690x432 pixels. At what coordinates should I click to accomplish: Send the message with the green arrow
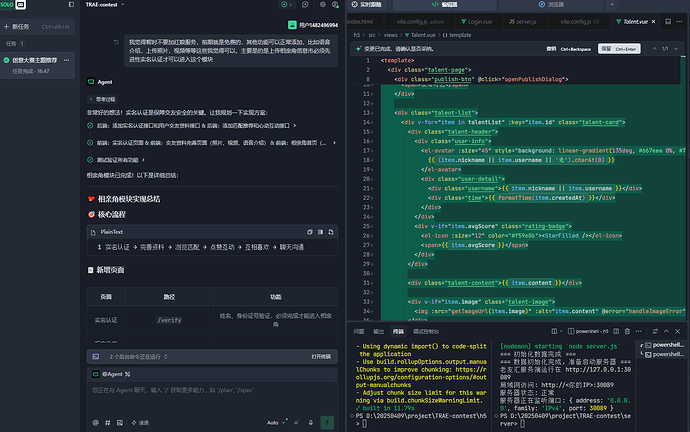coord(327,422)
